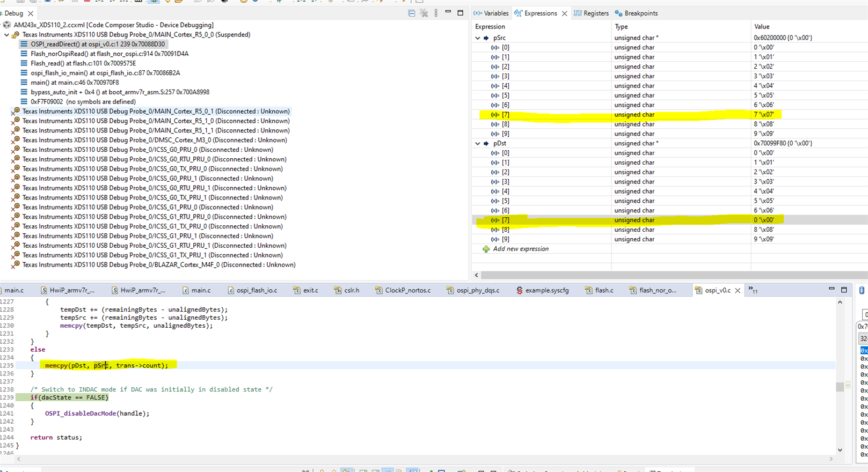
Task: Maximize the Debug view panel
Action: click(460, 12)
